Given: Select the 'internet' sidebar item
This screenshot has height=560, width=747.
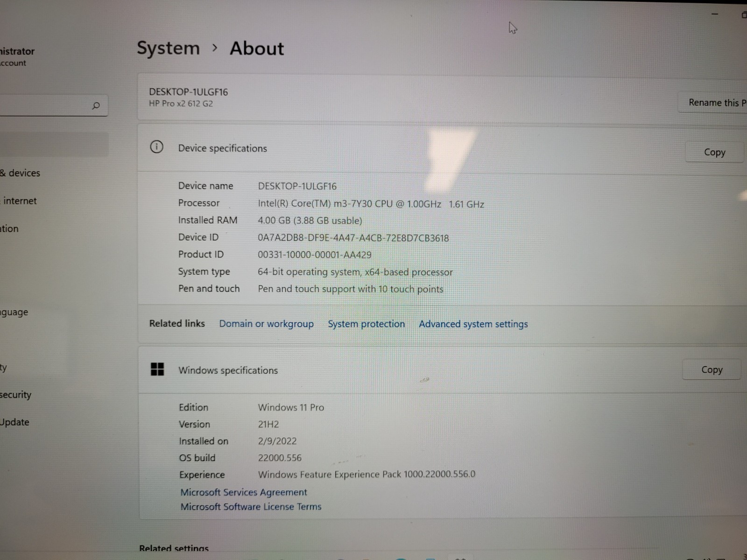Looking at the screenshot, I should tap(19, 201).
